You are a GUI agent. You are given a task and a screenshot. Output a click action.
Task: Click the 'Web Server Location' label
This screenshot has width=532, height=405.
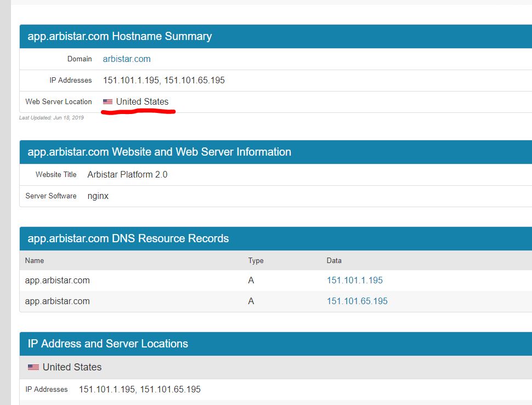(58, 102)
